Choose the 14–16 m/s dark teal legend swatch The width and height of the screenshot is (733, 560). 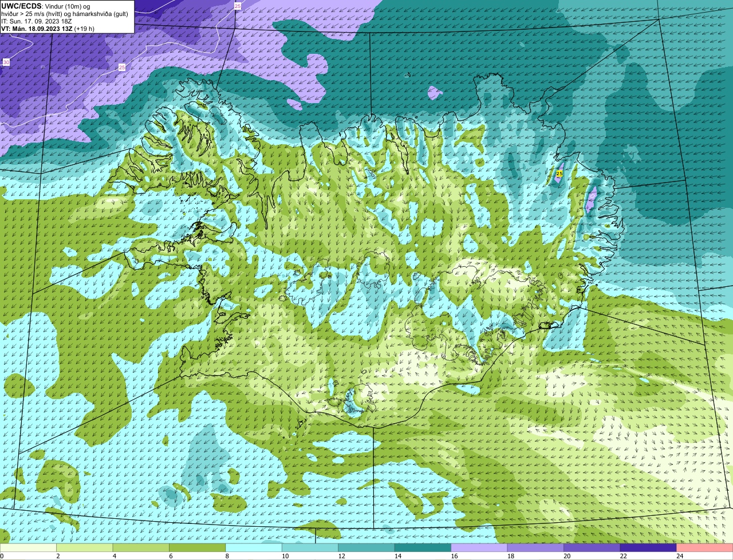coord(423,548)
